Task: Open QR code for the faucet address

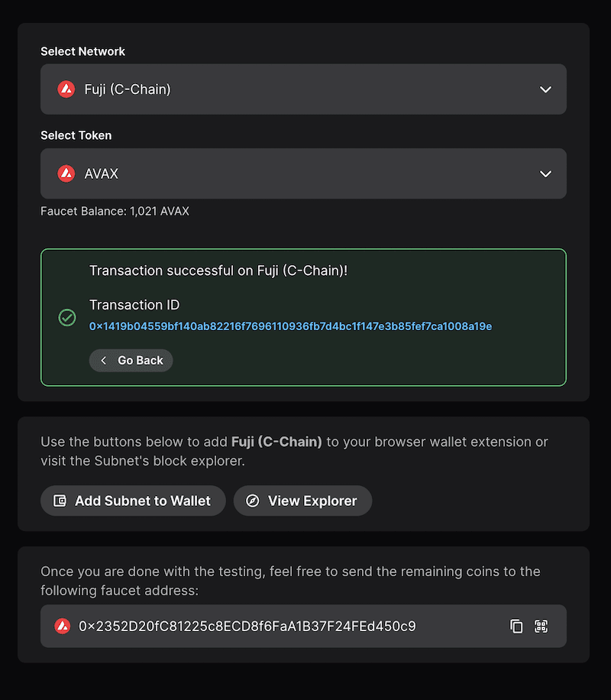Action: point(541,626)
